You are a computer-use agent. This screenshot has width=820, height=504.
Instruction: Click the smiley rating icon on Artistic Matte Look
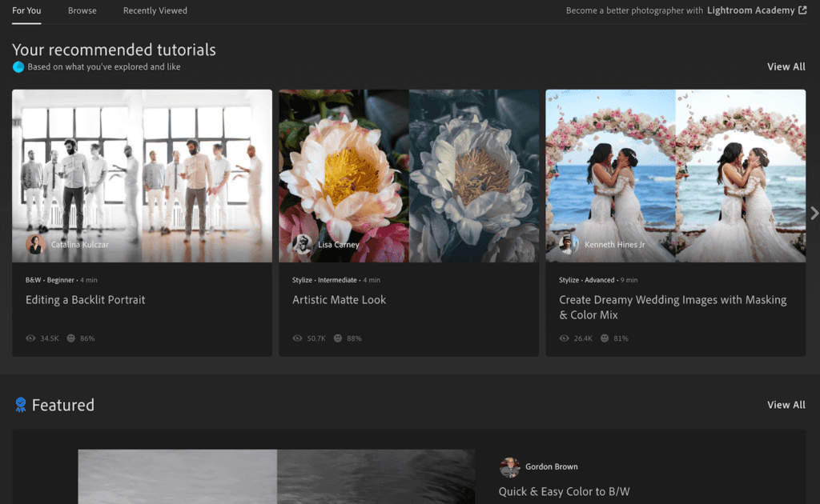(x=337, y=338)
